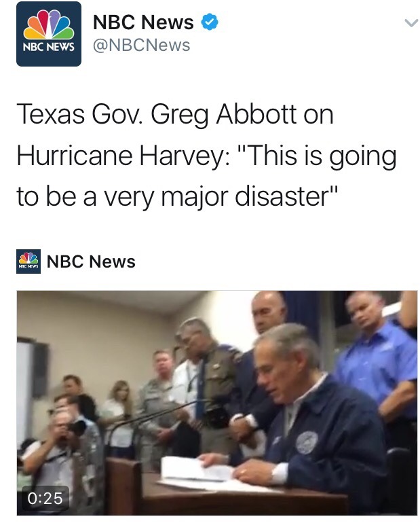Click the small NBC News video source logo
Image resolution: width=420 pixels, height=523 pixels.
28,261
